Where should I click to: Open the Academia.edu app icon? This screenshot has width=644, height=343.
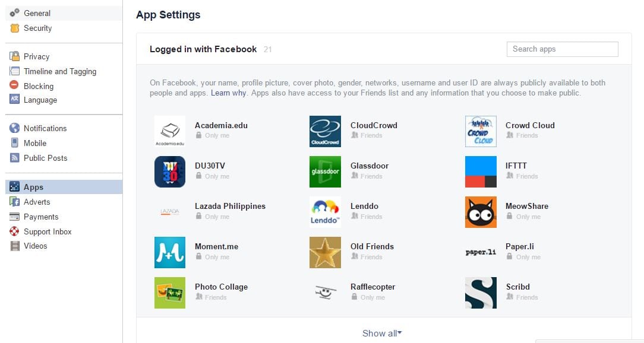click(170, 131)
